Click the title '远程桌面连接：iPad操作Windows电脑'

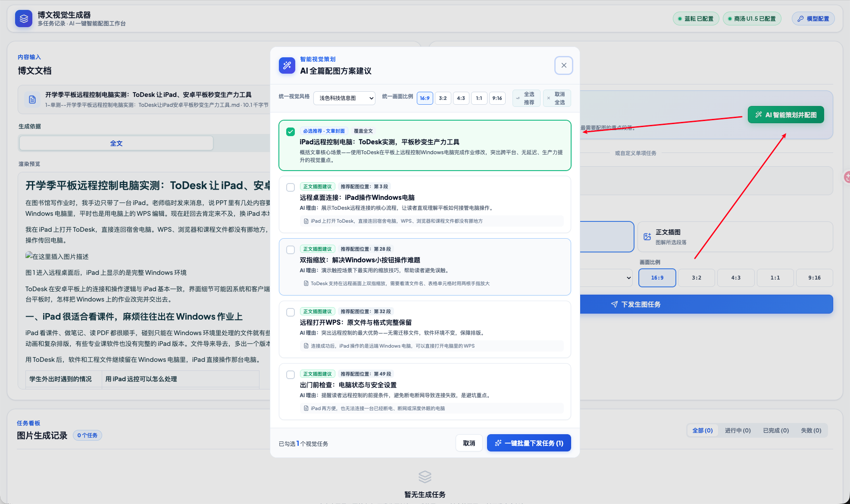click(357, 197)
